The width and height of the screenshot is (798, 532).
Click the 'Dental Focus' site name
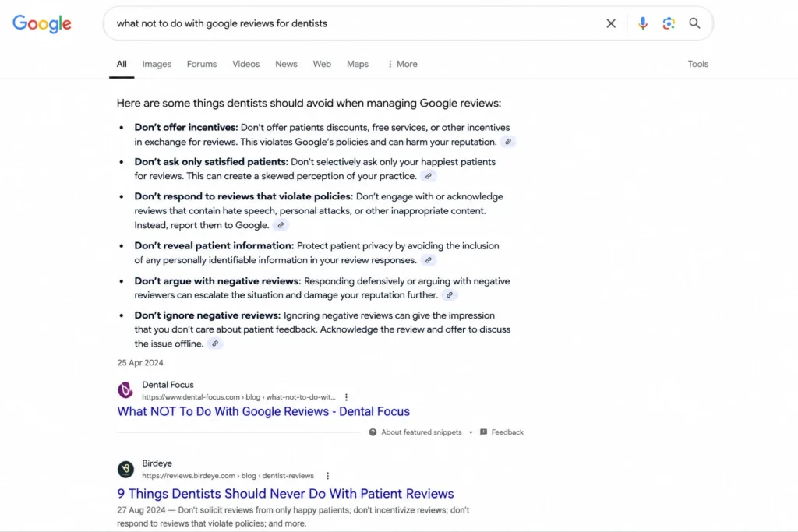tap(168, 385)
